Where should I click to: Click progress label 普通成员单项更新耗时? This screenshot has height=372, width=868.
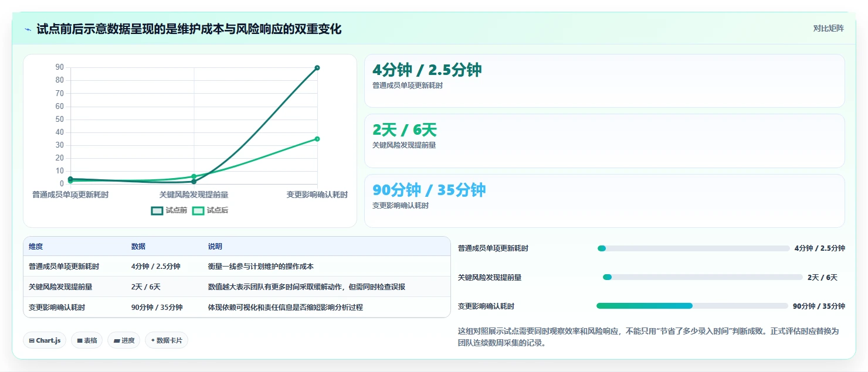pos(493,248)
